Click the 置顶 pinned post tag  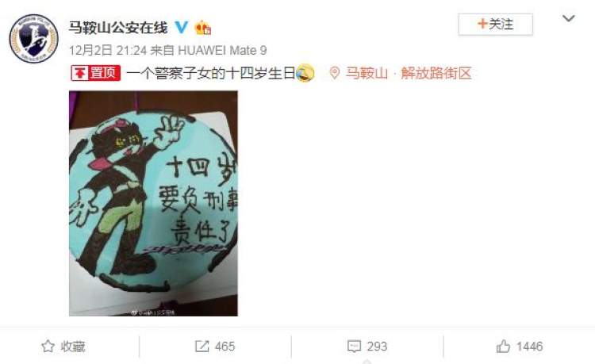(x=96, y=73)
